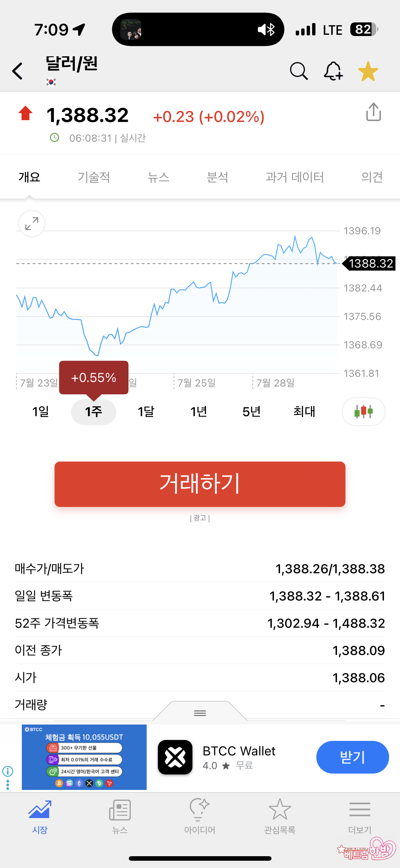This screenshot has width=400, height=868.
Task: Switch to the 과거 데이터 tab
Action: tap(295, 177)
